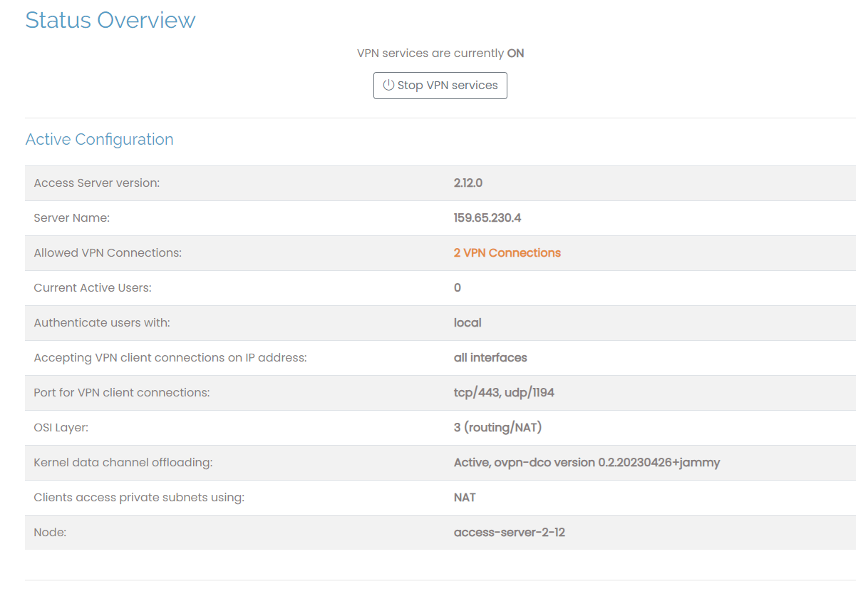
Task: Click the tcp/443, udp/1194 value
Action: 504,392
